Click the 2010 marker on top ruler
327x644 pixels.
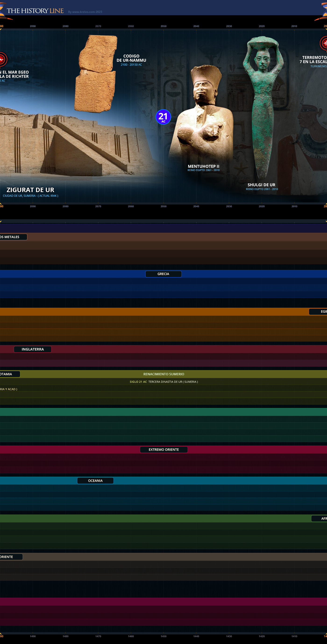[x=294, y=26]
